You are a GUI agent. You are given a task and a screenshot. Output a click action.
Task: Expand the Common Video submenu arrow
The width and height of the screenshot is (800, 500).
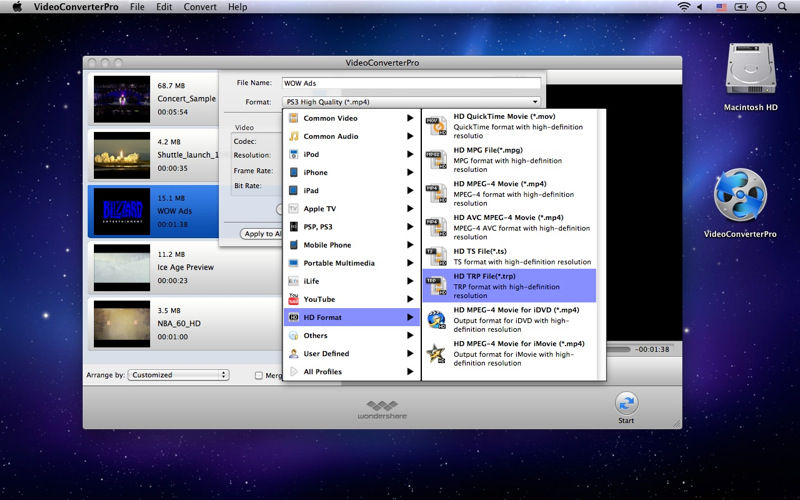click(410, 118)
